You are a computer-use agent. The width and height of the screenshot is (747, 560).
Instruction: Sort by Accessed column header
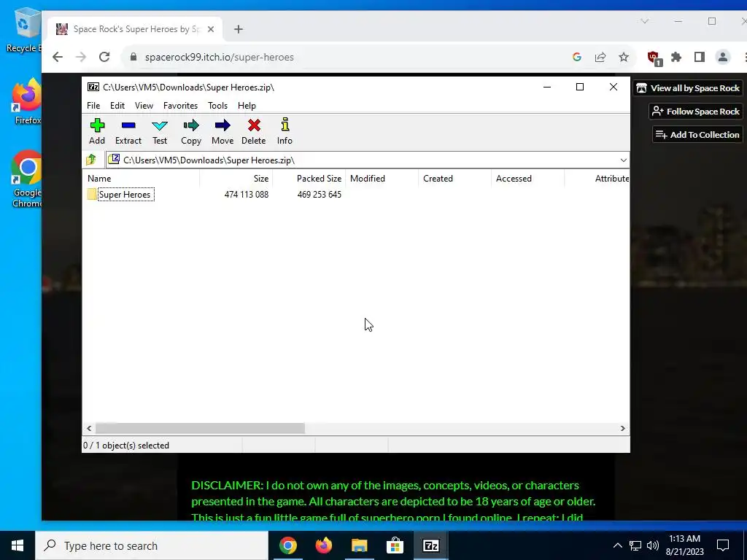527,179
